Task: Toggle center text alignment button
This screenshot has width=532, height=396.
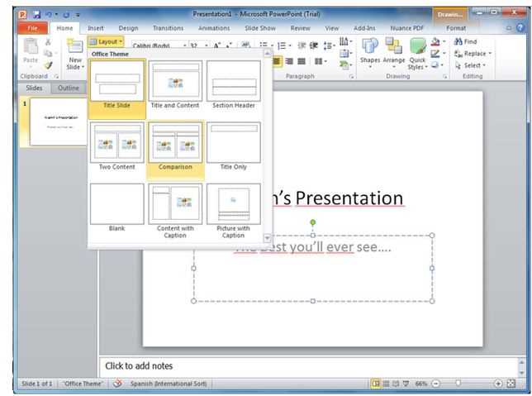Action: (277, 61)
